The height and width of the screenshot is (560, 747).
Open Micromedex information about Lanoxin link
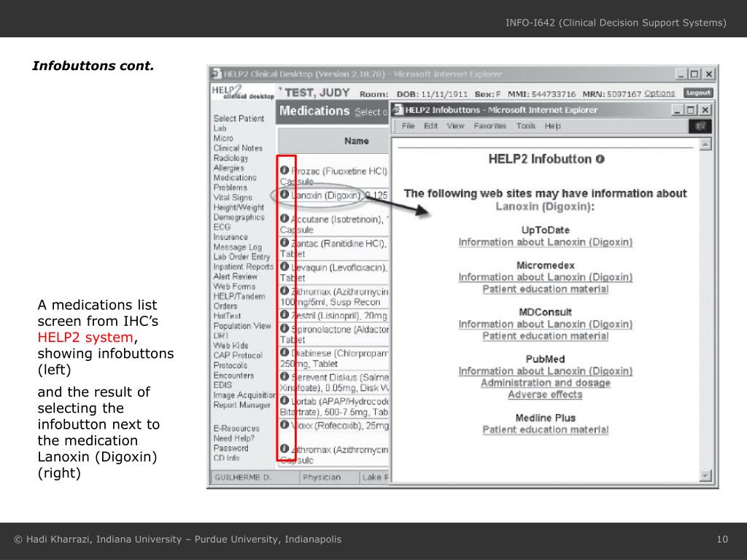(546, 278)
